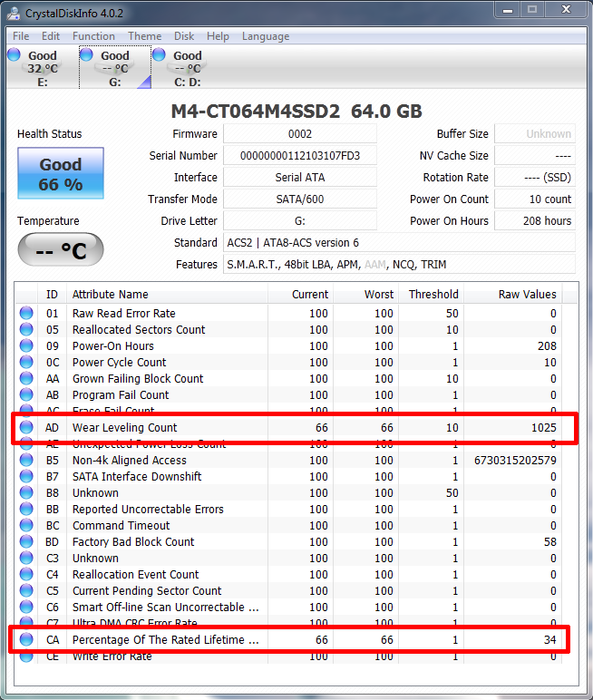Viewport: 593px width, 700px height.
Task: Click the status orb for Reallocation Event Count
Action: point(26,574)
